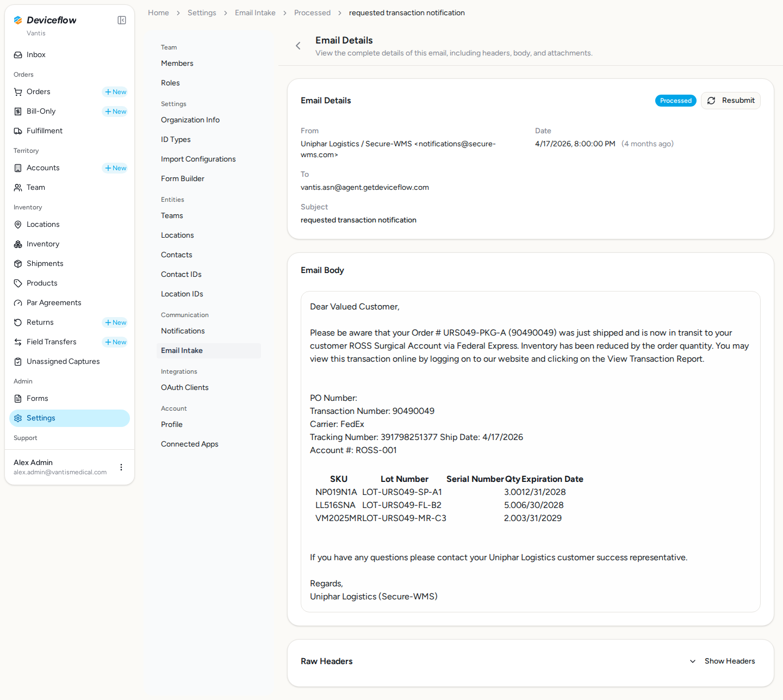Click the Deviceflow logo icon
The width and height of the screenshot is (783, 700).
(18, 20)
